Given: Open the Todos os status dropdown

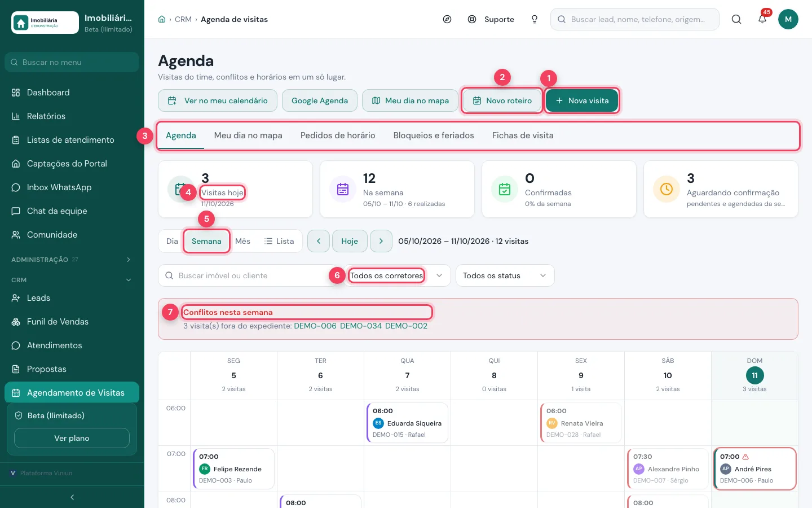Looking at the screenshot, I should coord(505,275).
